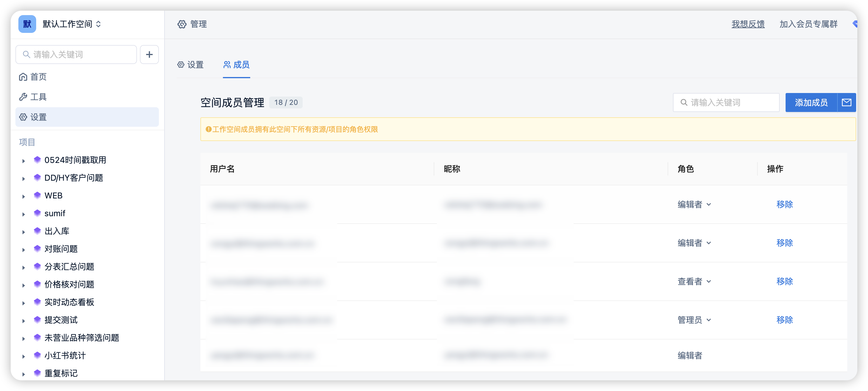Click the layers icon of sumif project

(37, 213)
